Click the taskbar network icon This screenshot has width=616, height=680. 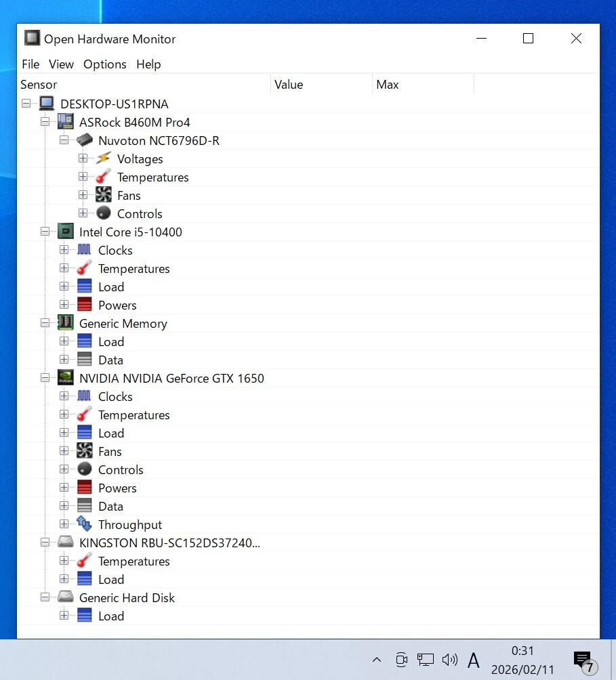pos(425,660)
